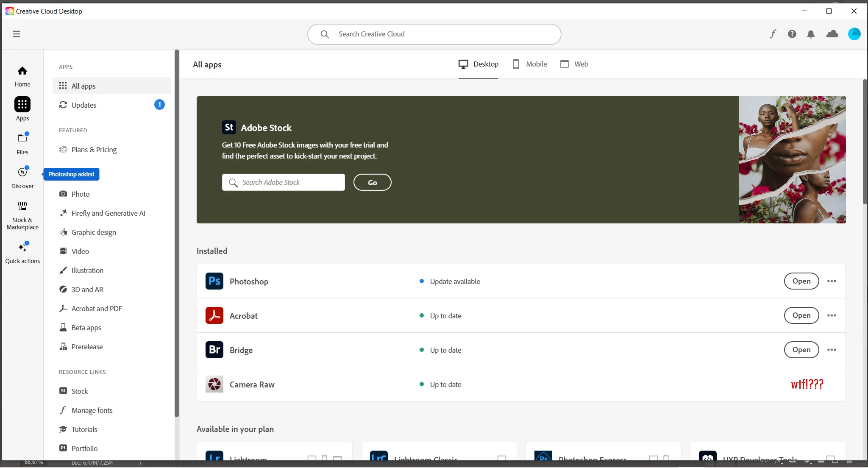This screenshot has height=468, width=868.
Task: Expand Bridge more options menu
Action: [832, 350]
